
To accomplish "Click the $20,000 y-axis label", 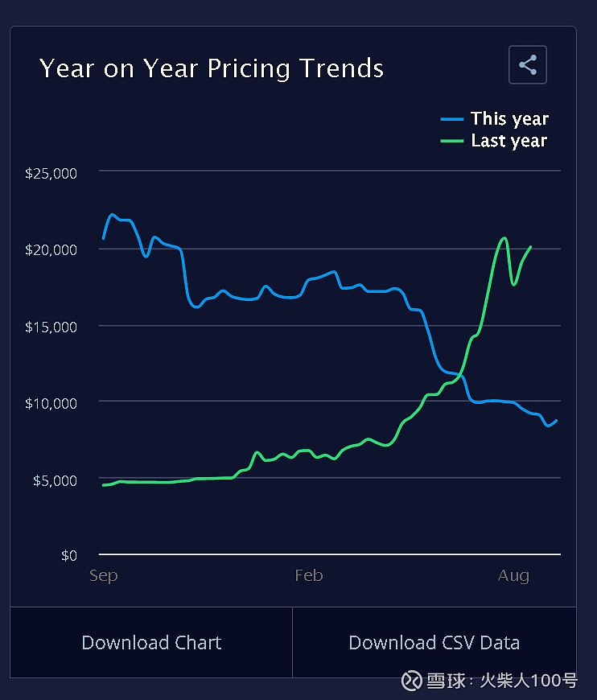I will pyautogui.click(x=51, y=249).
